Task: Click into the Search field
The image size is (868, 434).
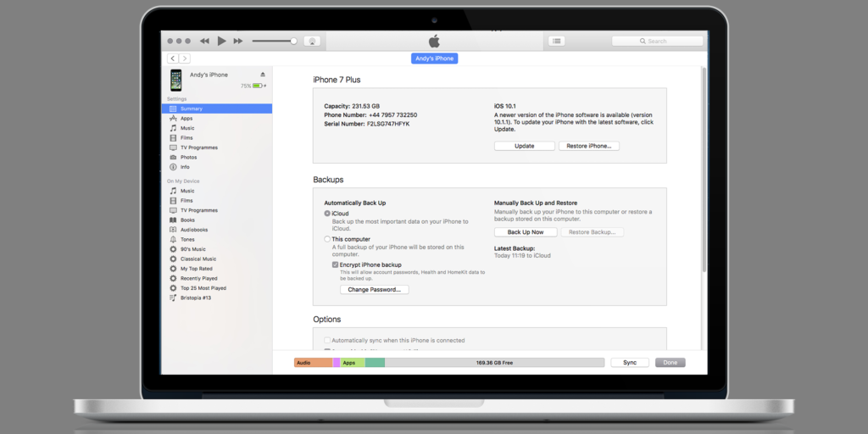Action: click(x=657, y=41)
